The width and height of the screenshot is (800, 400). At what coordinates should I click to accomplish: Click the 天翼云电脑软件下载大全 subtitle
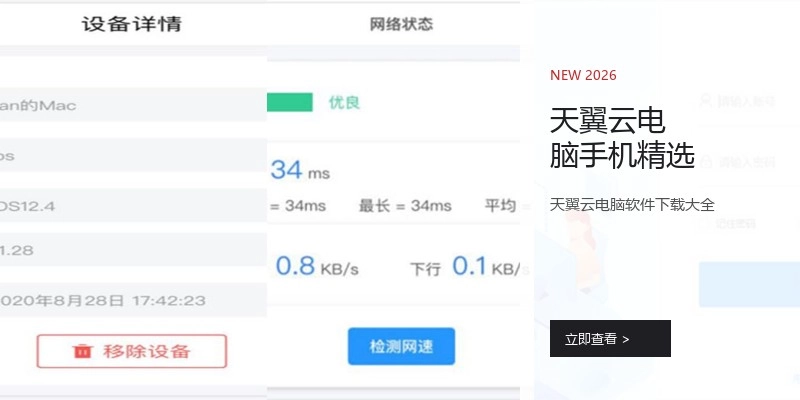pos(632,205)
